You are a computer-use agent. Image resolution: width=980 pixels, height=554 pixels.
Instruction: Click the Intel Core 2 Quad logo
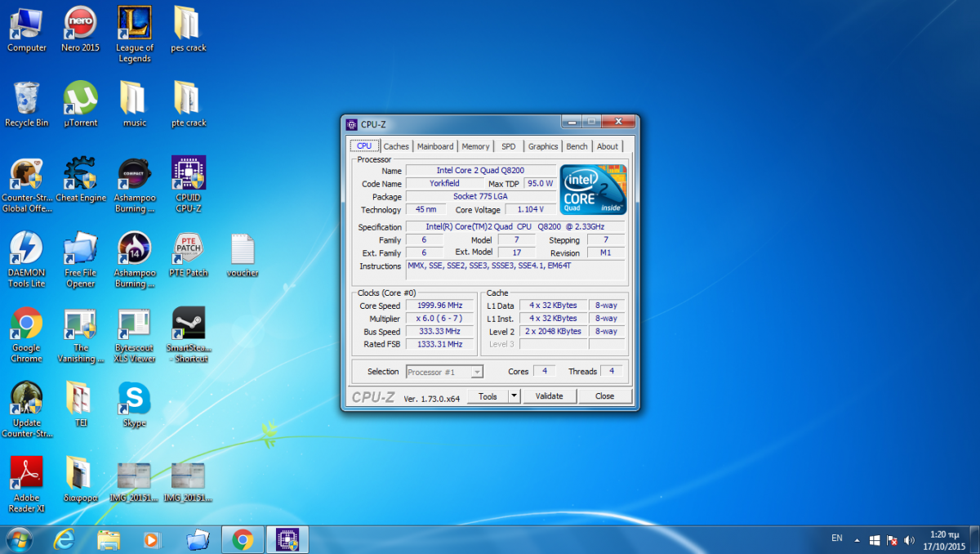point(594,189)
